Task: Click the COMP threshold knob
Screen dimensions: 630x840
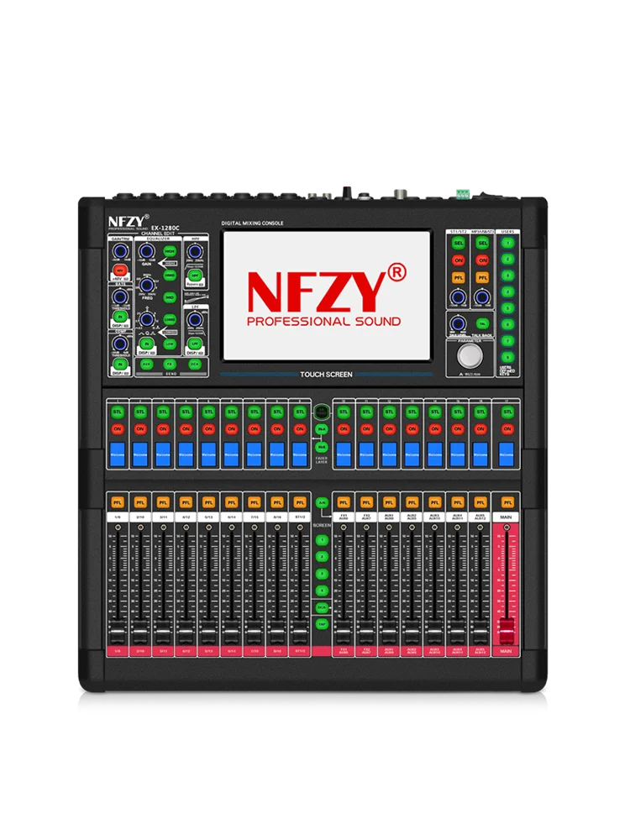Action: coord(120,344)
